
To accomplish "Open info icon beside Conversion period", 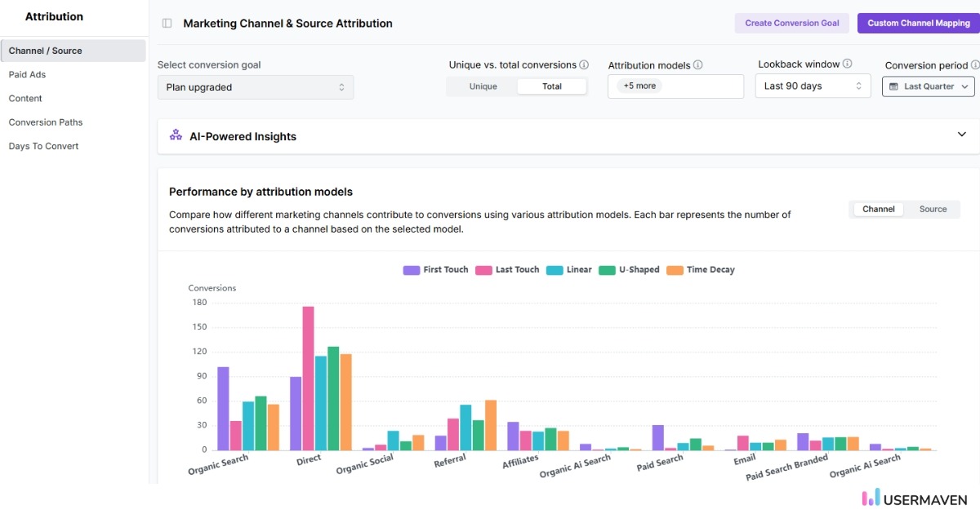I will click(x=975, y=64).
